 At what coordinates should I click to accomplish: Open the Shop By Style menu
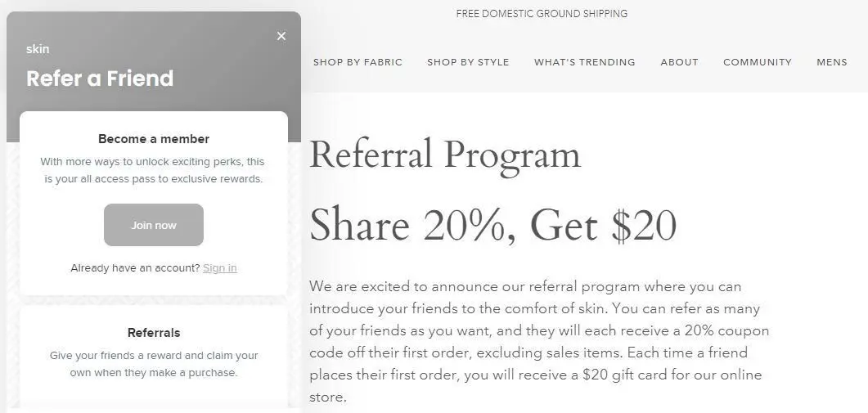(468, 62)
